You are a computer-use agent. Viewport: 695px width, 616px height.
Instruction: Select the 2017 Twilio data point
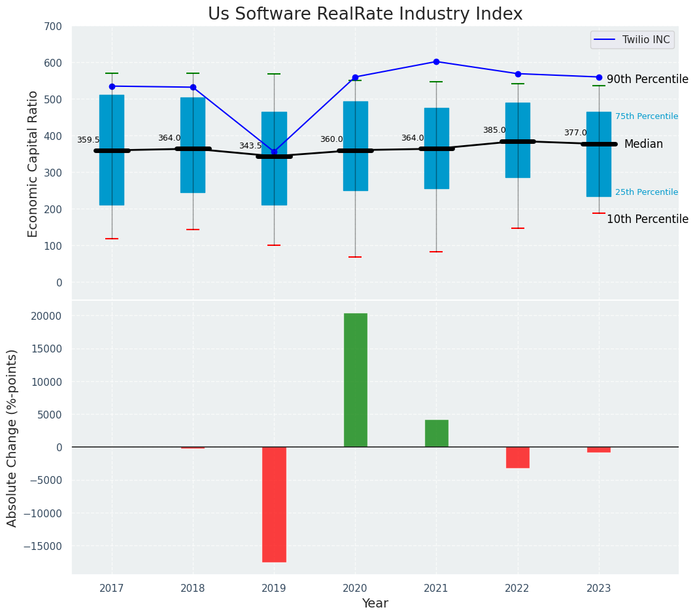click(x=112, y=86)
